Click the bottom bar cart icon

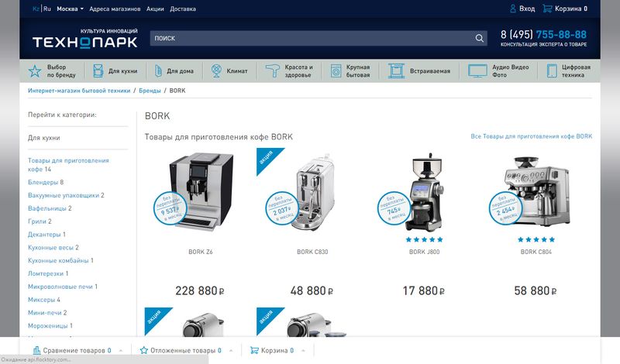coord(254,350)
